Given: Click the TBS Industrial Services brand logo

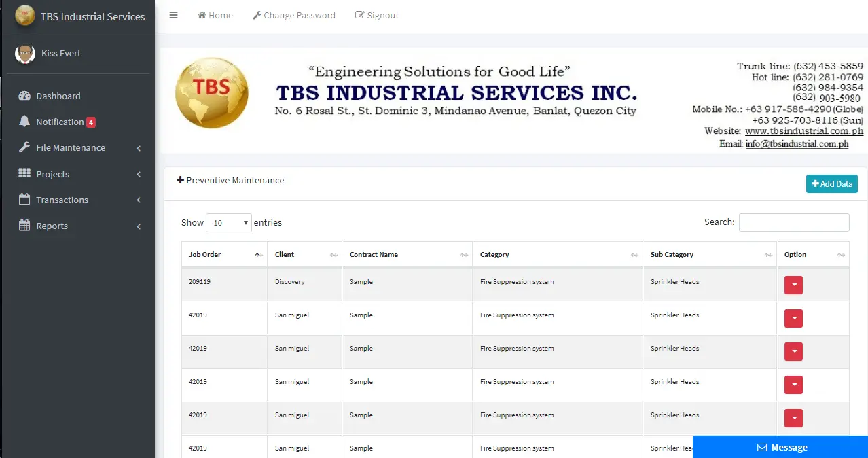Looking at the screenshot, I should (25, 16).
